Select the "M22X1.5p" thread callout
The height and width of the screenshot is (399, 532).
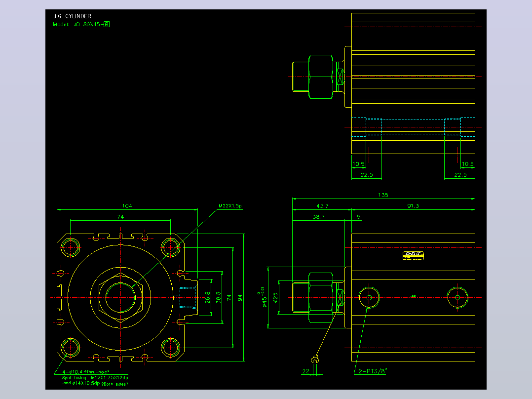[x=230, y=206]
